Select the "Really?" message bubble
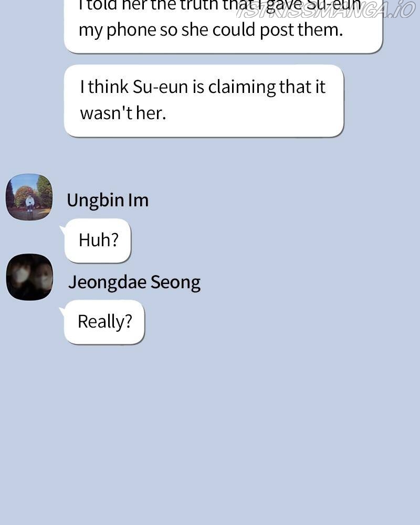 pos(104,322)
